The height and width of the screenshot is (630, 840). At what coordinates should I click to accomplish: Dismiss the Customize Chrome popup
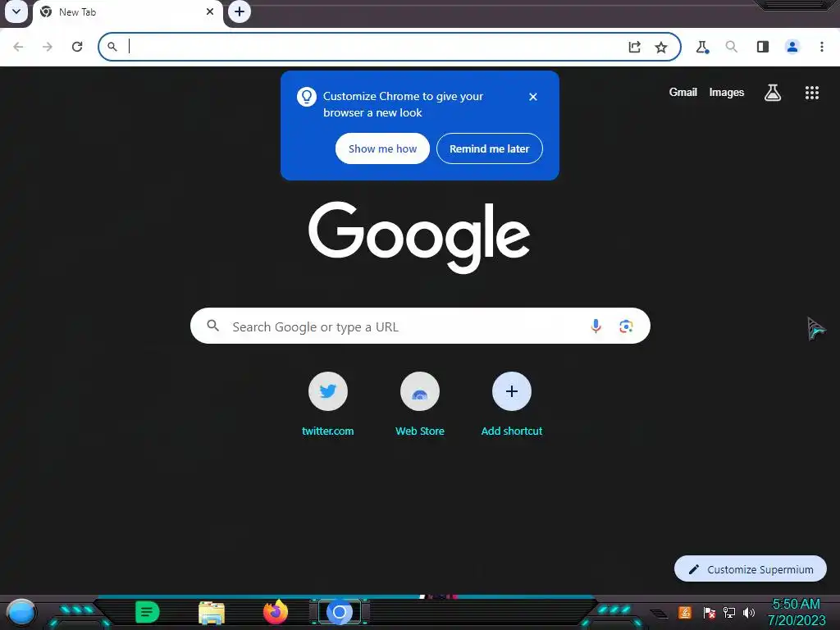tap(533, 97)
